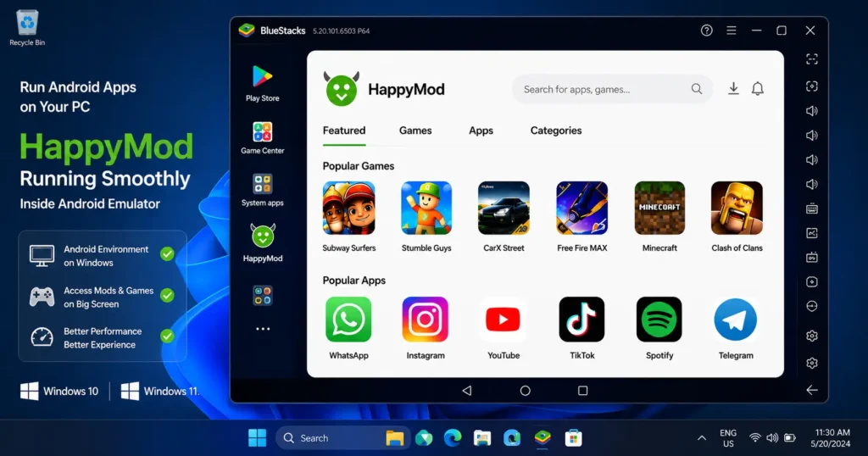Expand the system tray hidden icons chevron
Screen dimensions: 868x456
coord(701,437)
